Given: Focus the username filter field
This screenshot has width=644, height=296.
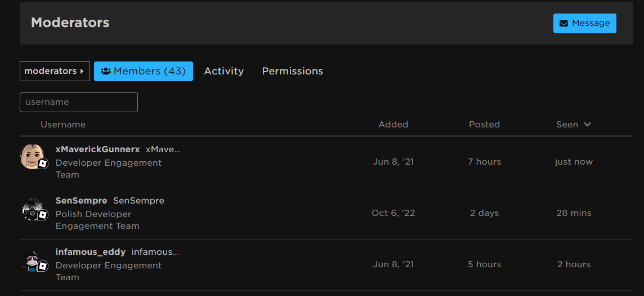Looking at the screenshot, I should (x=79, y=103).
